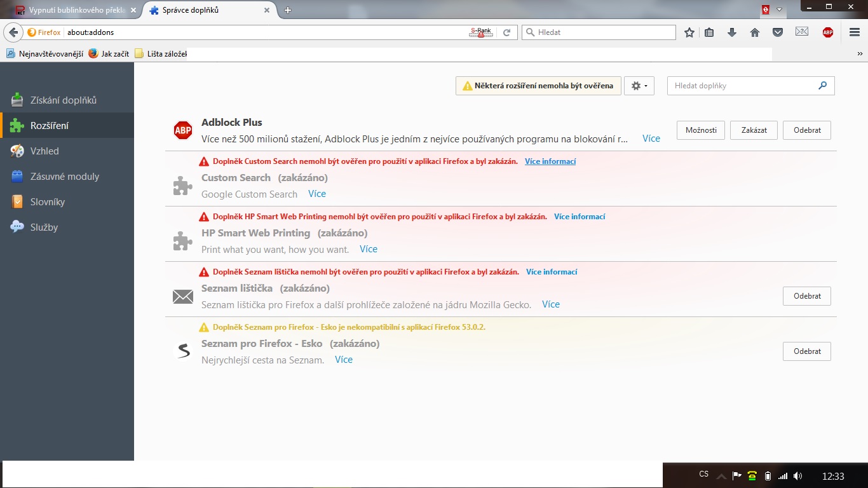
Task: Open the 'Získání doplňků' sidebar category
Action: click(67, 100)
